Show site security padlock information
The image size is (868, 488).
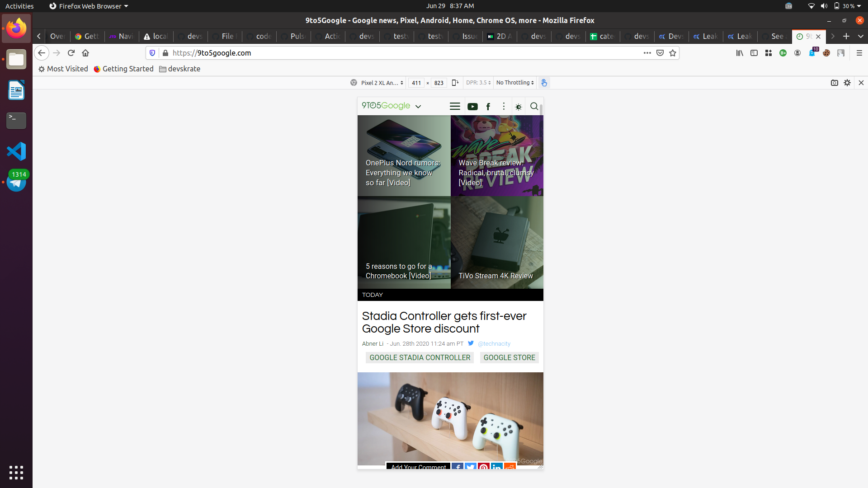tap(165, 53)
